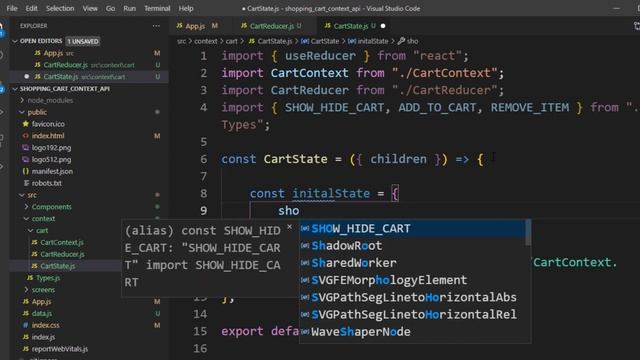Open logo192.png file
640x360 pixels.
click(x=51, y=148)
